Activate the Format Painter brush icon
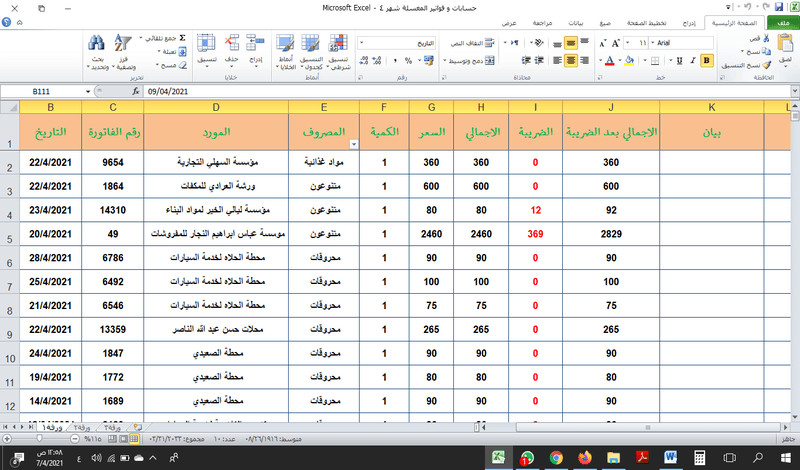800x470 pixels. [x=766, y=65]
